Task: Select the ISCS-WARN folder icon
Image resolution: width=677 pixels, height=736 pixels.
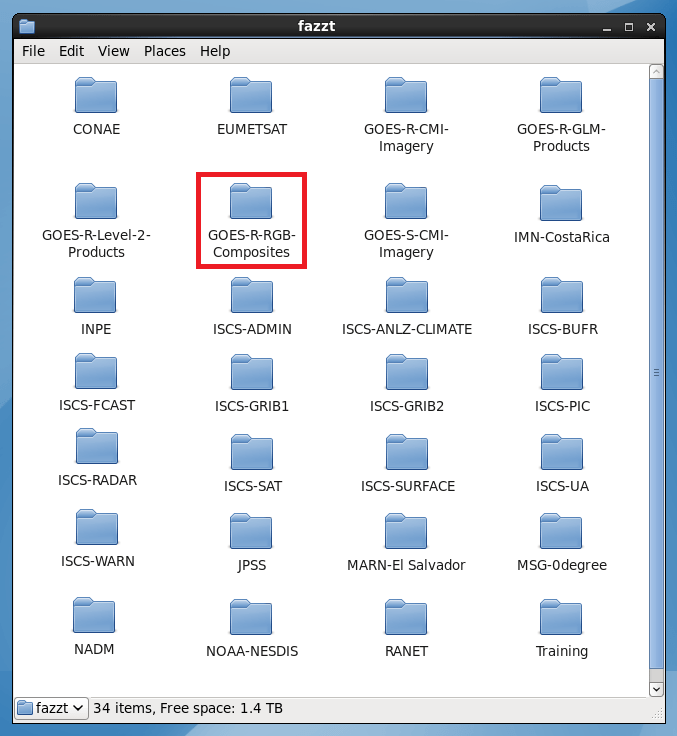Action: [97, 527]
